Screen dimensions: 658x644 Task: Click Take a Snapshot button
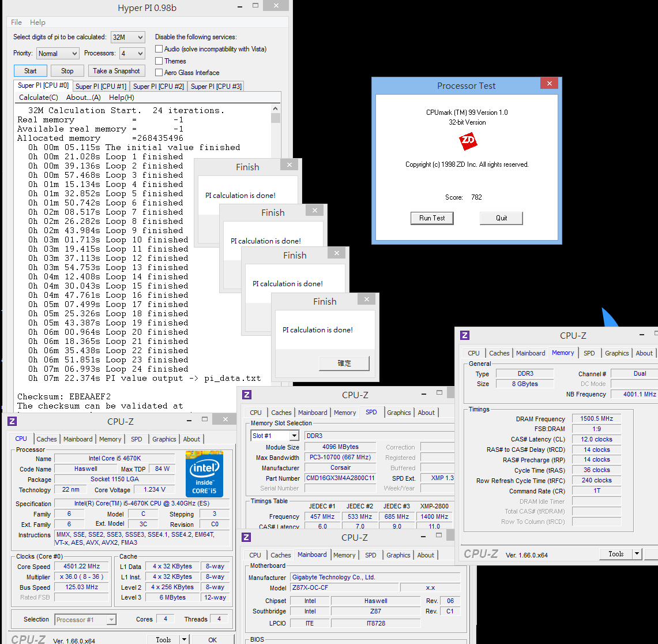click(x=116, y=71)
